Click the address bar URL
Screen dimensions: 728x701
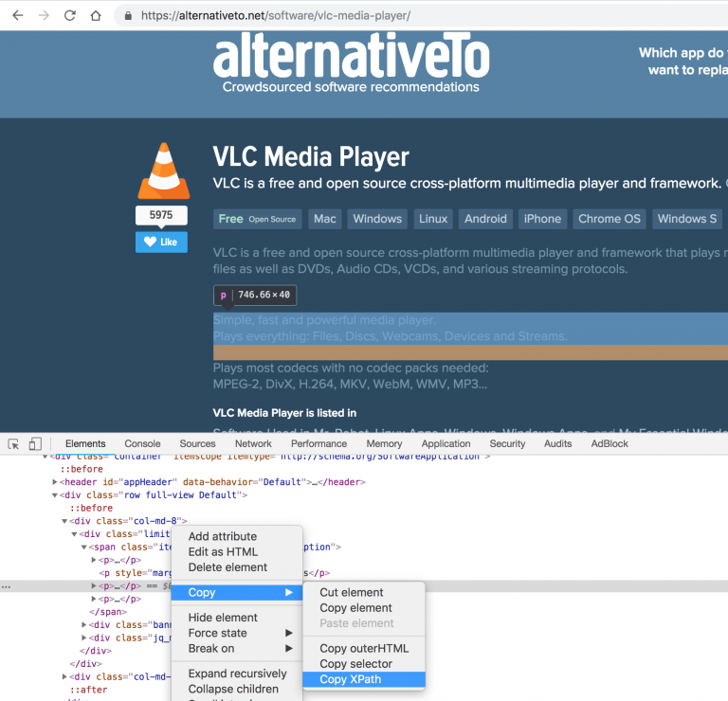276,16
